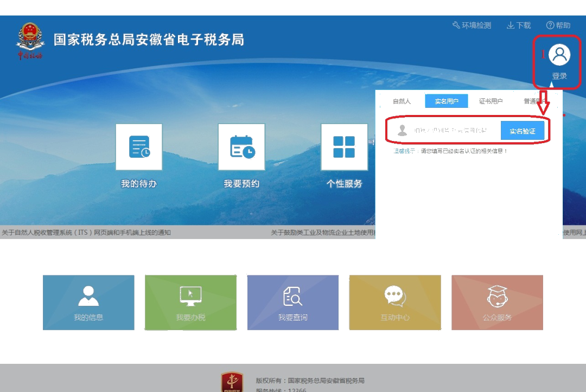Click the 实名验证 button
Image resolution: width=586 pixels, height=392 pixels.
tap(522, 131)
